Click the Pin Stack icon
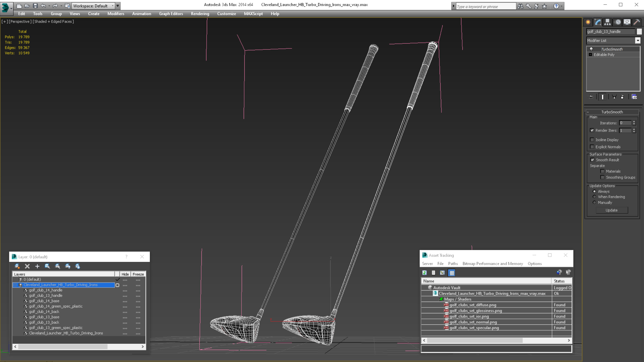644x362 pixels. tap(591, 97)
